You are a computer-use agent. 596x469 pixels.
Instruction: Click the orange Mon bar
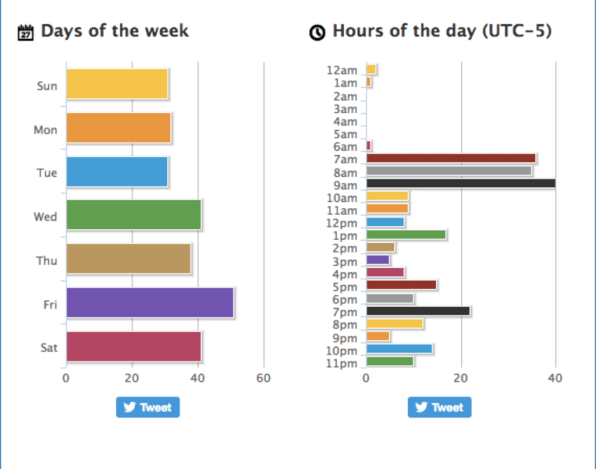click(x=119, y=128)
